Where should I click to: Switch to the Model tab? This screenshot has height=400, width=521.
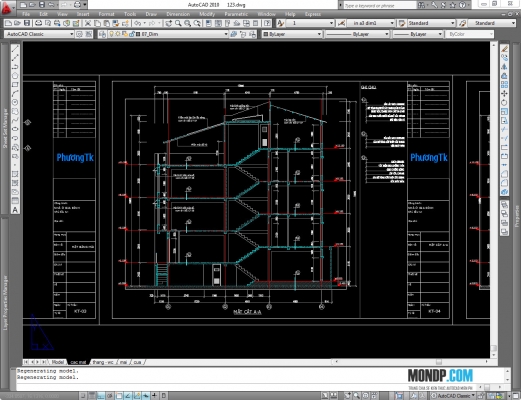click(58, 362)
